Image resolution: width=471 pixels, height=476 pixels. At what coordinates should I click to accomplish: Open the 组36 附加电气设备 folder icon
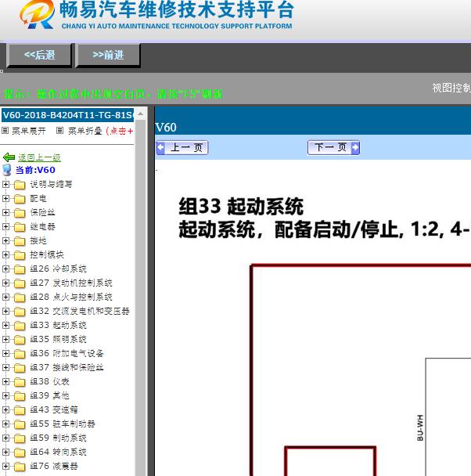pyautogui.click(x=20, y=354)
